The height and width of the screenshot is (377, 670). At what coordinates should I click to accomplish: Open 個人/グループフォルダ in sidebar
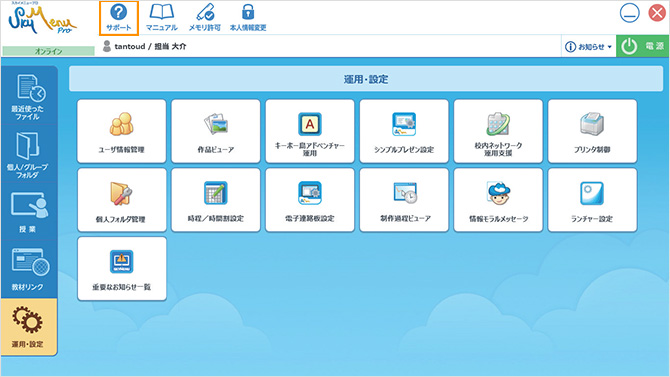point(28,154)
